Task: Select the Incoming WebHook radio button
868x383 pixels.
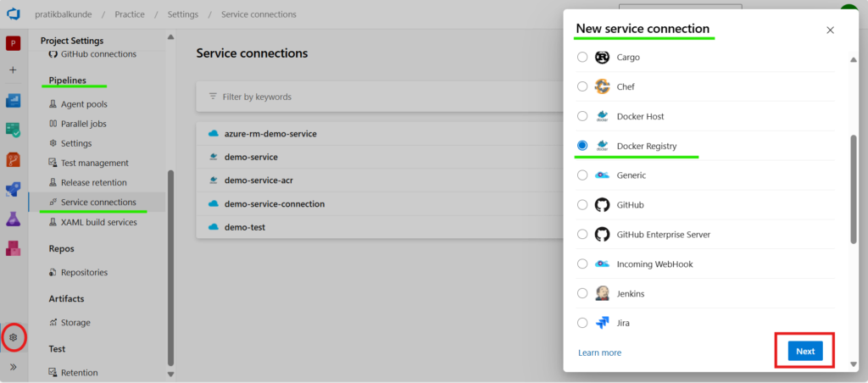Action: pyautogui.click(x=582, y=264)
